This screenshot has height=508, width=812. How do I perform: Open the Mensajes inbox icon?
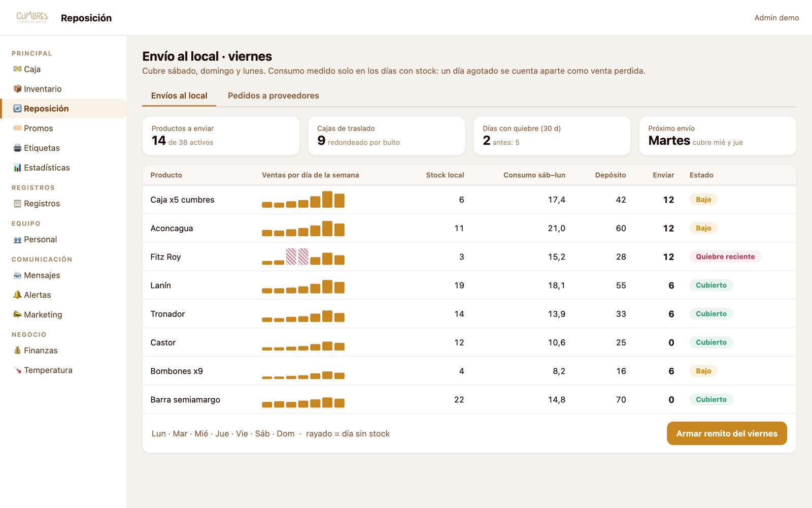tap(17, 275)
